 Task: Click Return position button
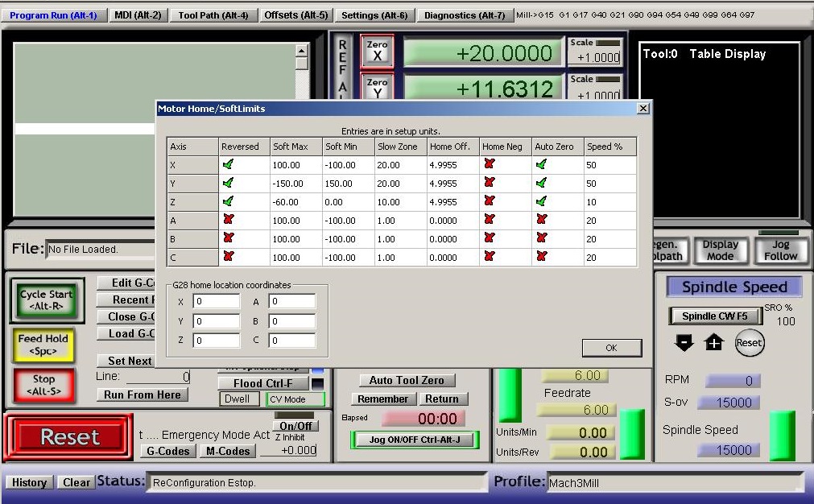(x=442, y=399)
